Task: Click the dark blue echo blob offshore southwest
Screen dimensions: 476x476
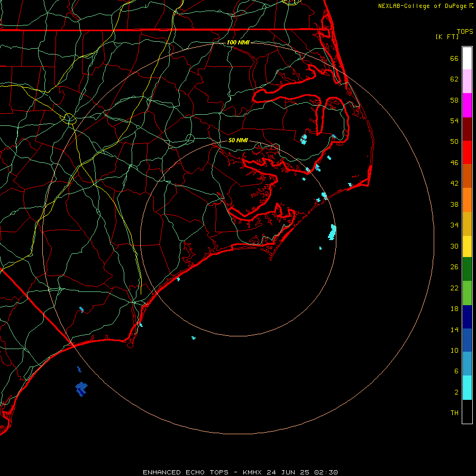Action: click(x=81, y=389)
